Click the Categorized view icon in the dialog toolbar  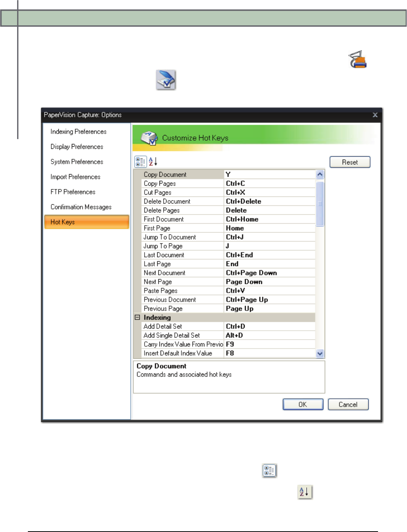[x=140, y=161]
